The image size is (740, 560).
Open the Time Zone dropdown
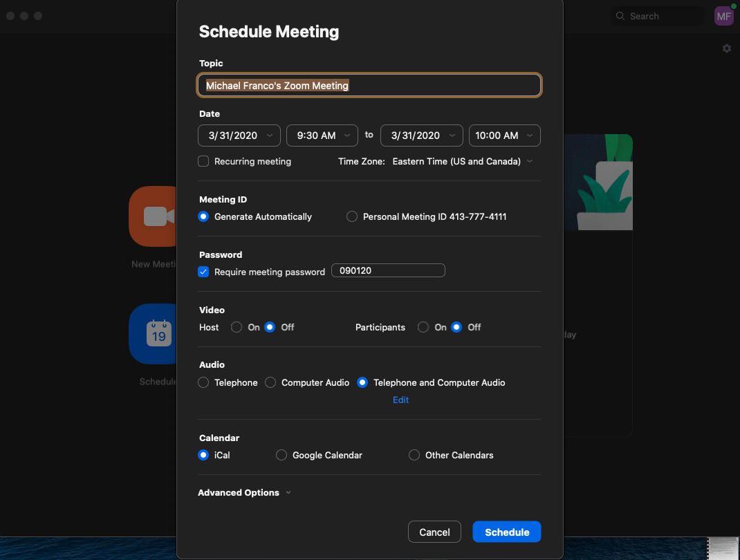point(463,161)
